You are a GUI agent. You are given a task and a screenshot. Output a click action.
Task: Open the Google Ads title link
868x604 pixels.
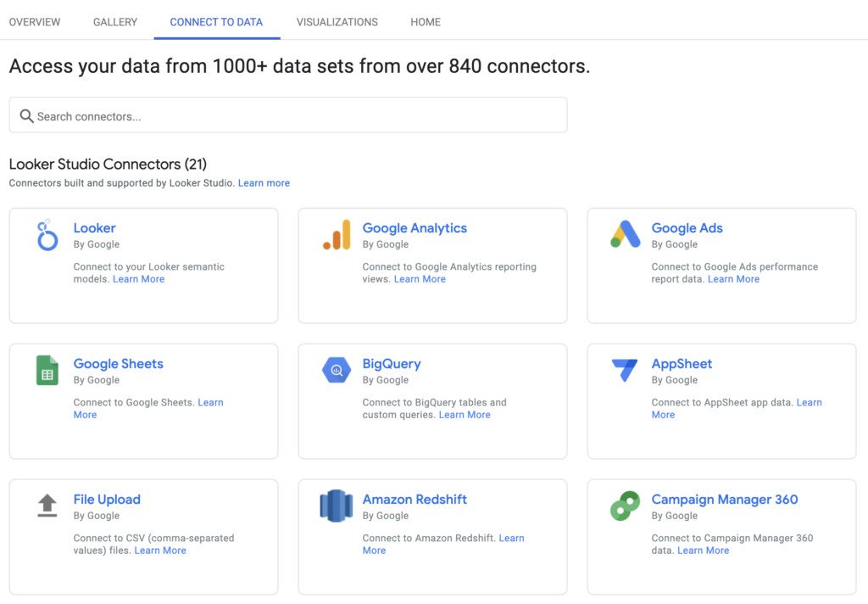687,228
